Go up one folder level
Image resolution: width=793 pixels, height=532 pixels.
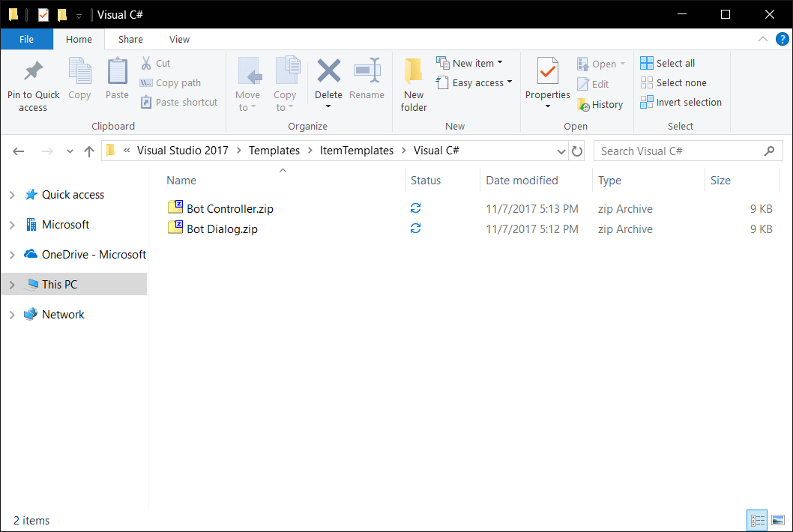point(89,151)
